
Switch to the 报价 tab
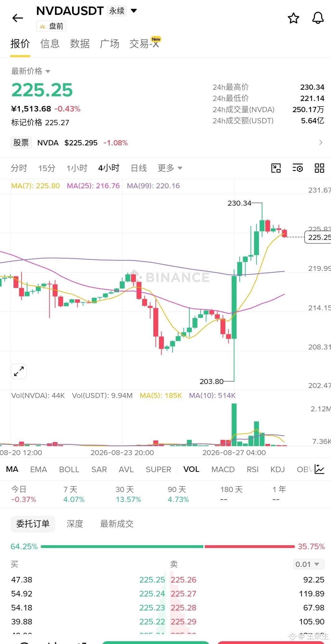(x=20, y=44)
